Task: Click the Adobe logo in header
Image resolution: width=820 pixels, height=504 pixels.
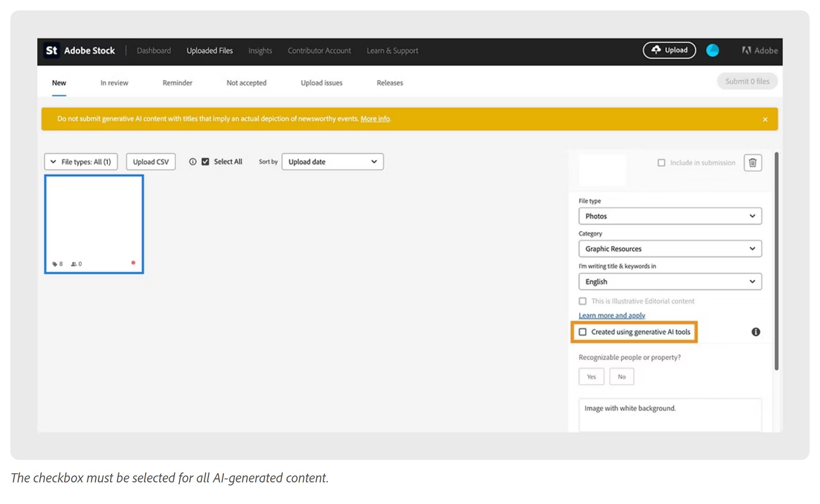Action: point(760,51)
